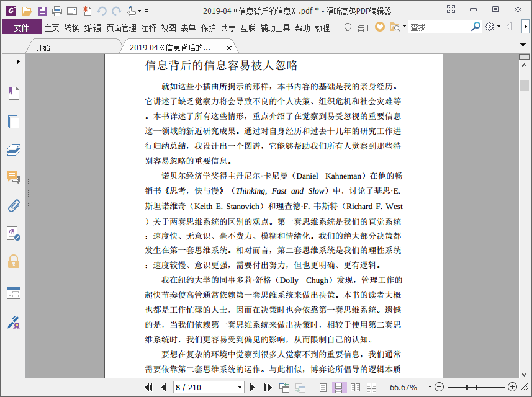Screen dimensions: 532x397
Task: Open the Comments panel
Action: click(x=14, y=177)
